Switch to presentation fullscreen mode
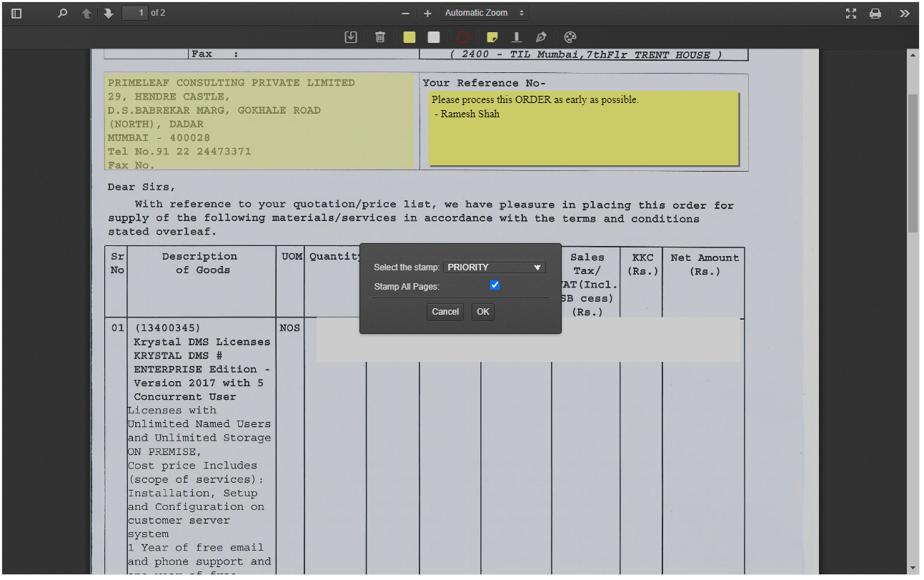924x580 pixels. pos(851,13)
